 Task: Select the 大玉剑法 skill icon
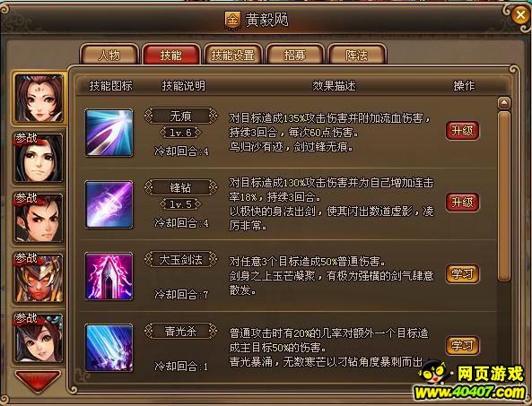(109, 276)
